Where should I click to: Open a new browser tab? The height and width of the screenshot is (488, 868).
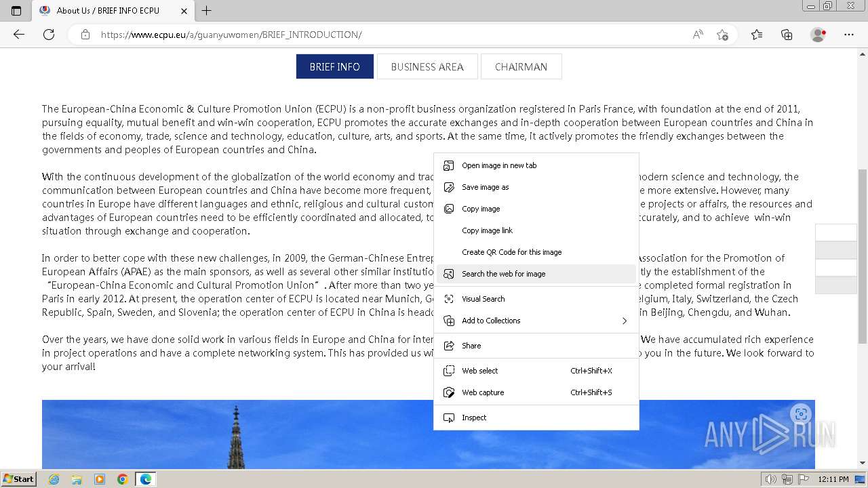click(207, 10)
